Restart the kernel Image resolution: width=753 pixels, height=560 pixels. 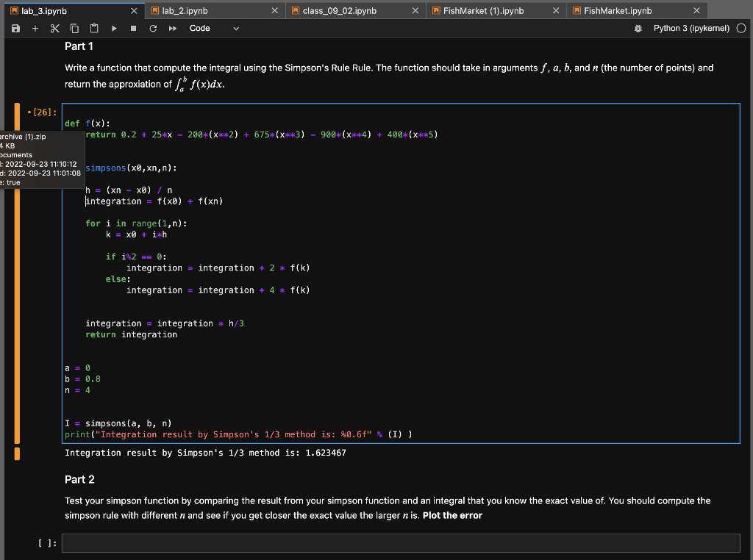click(152, 29)
